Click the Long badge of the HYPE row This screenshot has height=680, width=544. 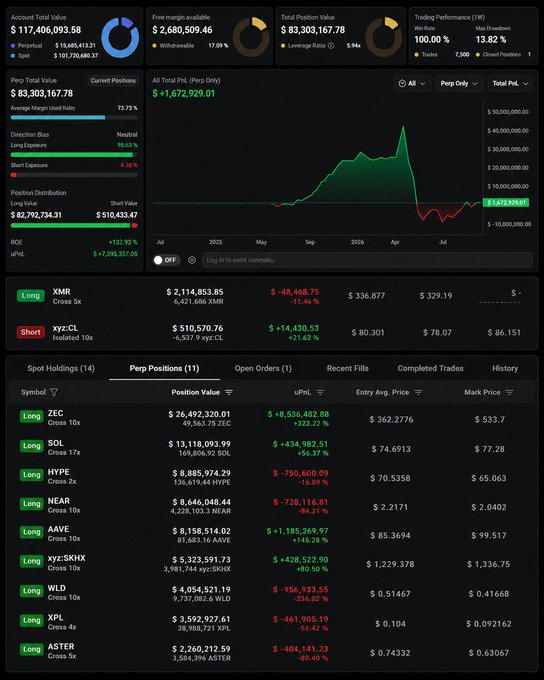coord(31,475)
